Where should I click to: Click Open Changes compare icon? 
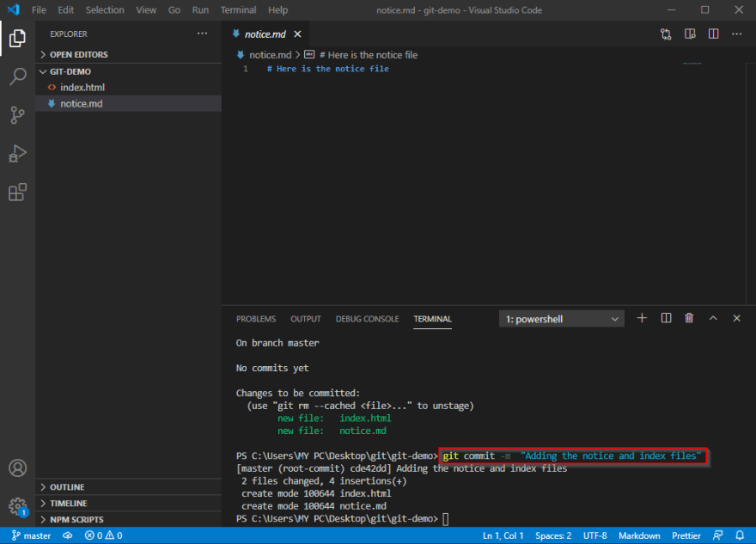(666, 34)
